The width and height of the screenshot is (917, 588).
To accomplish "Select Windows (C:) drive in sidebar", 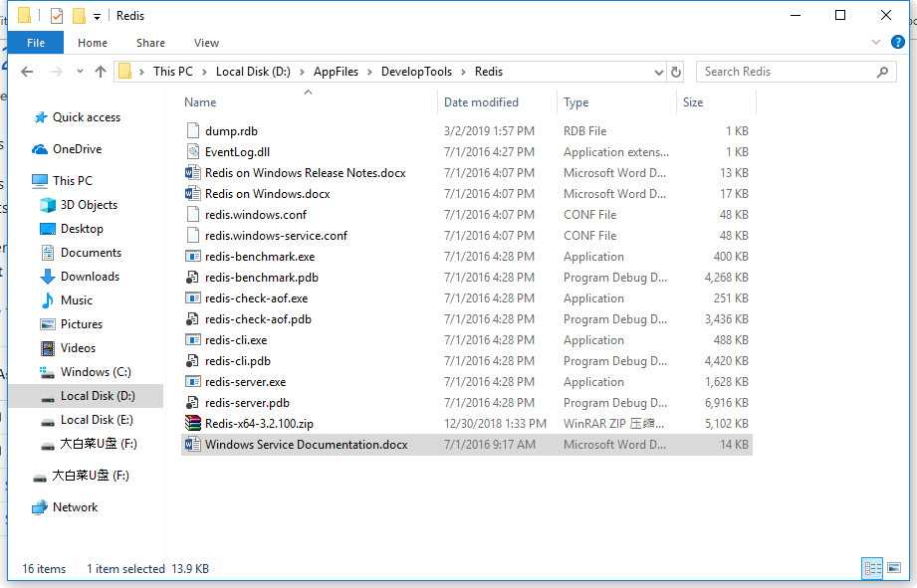I will coord(96,372).
